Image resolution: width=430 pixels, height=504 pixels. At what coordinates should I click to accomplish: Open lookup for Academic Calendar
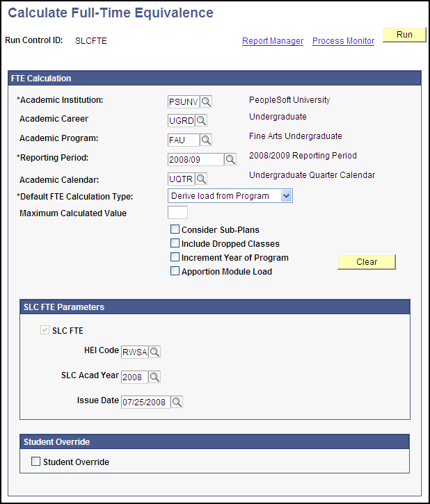point(201,179)
